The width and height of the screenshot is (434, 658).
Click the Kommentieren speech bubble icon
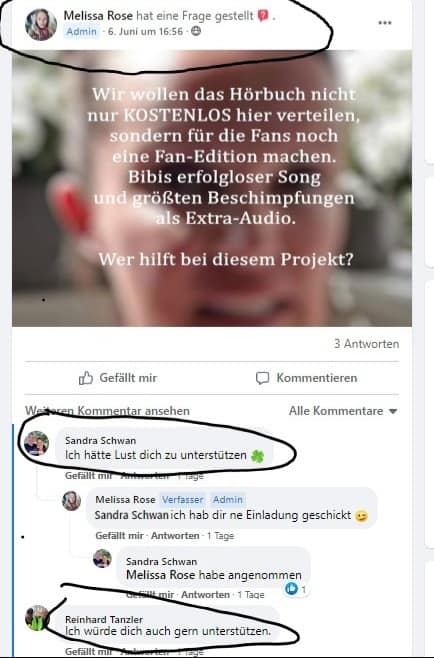pyautogui.click(x=262, y=378)
